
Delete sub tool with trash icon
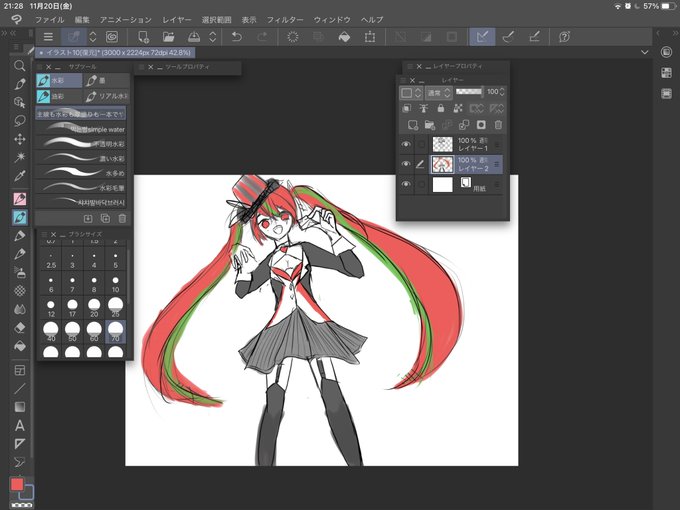(x=122, y=219)
